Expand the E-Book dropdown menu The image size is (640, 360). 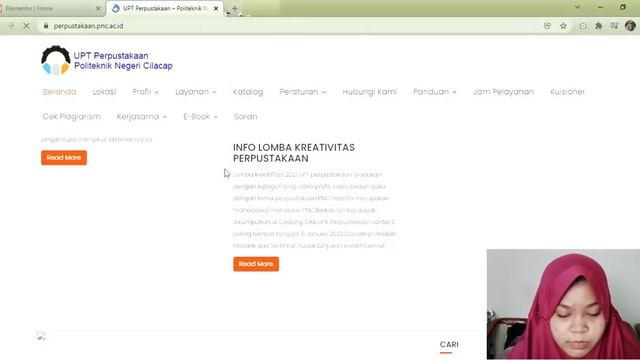point(200,117)
